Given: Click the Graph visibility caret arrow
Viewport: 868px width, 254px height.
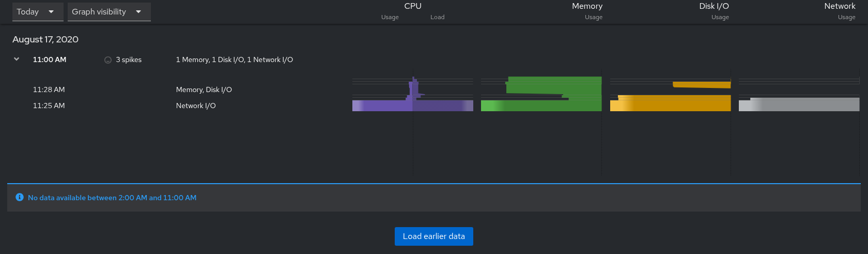Looking at the screenshot, I should tap(138, 12).
